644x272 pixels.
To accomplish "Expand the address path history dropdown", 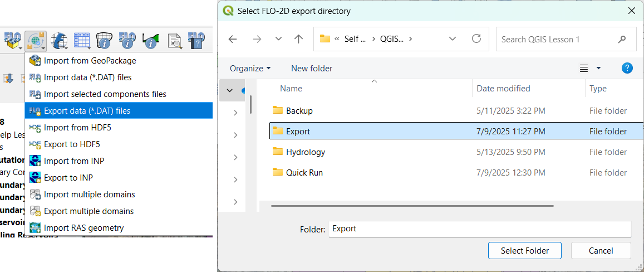I will (x=453, y=39).
